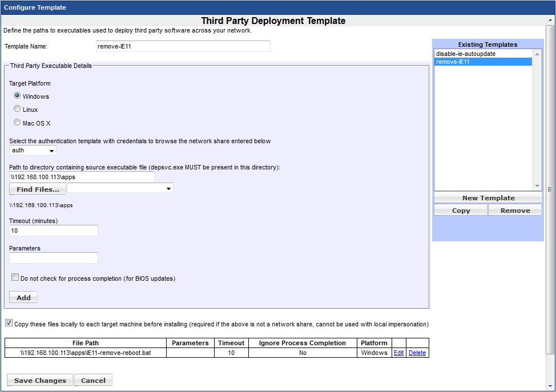Screen dimensions: 556x392
Task: Click the Find Files... button
Action: (38, 189)
